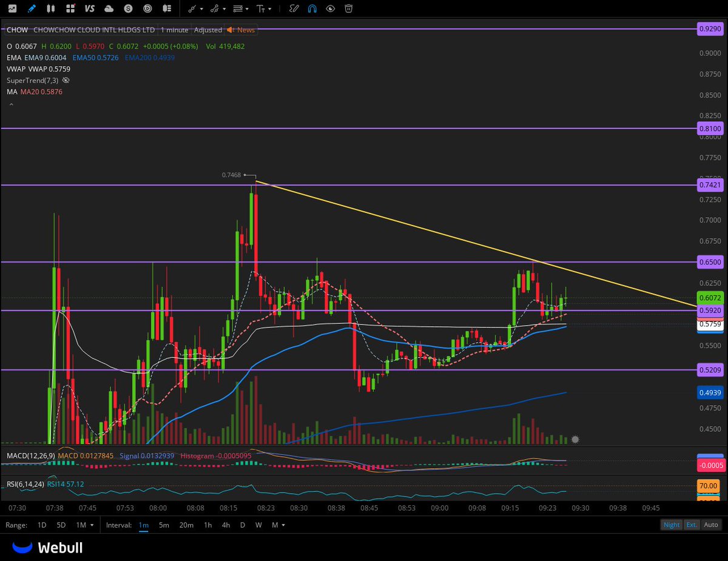Click CHOWCHOW CLOUD INTL HLDGS LTD name
Image resolution: width=728 pixels, height=561 pixels.
coord(94,29)
